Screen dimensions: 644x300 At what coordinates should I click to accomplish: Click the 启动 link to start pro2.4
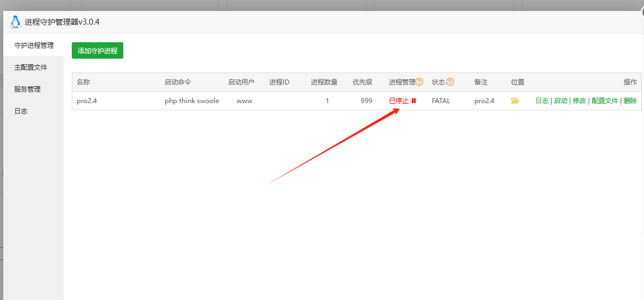(560, 101)
